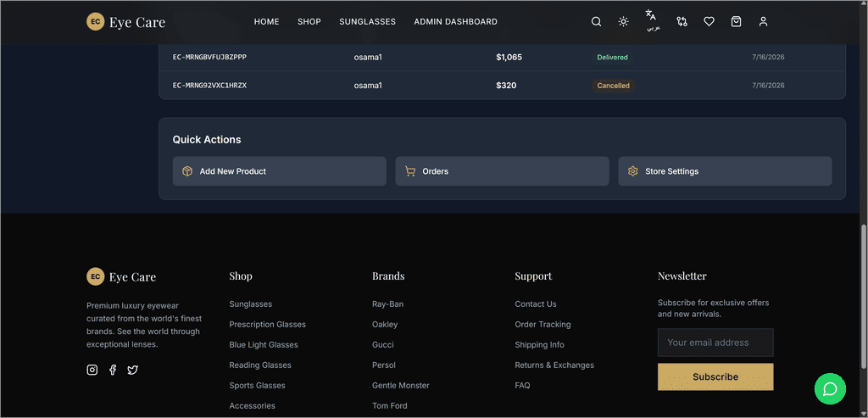The width and height of the screenshot is (868, 418).
Task: Click the 7/16/2026 date in the $320 order row
Action: tap(768, 86)
